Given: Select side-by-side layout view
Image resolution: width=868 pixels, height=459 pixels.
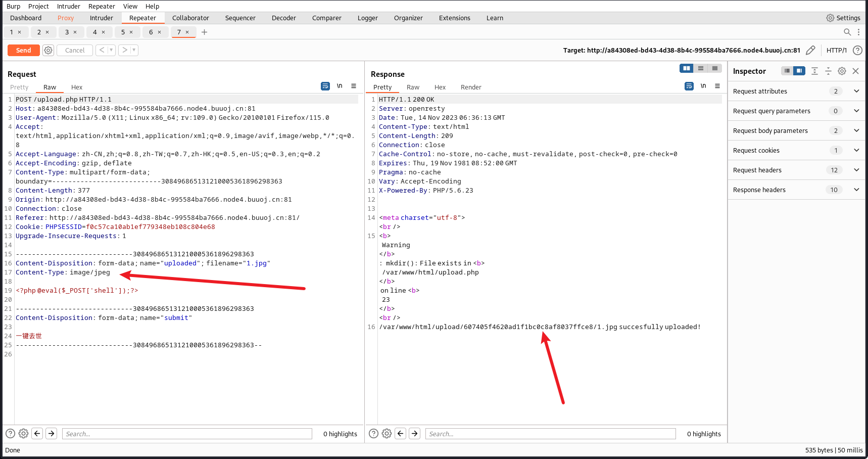Looking at the screenshot, I should (686, 68).
